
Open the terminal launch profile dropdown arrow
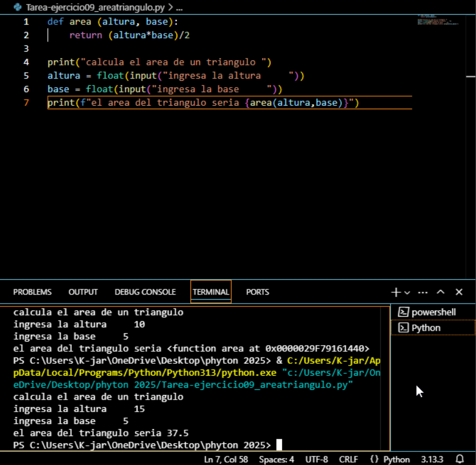[407, 293]
